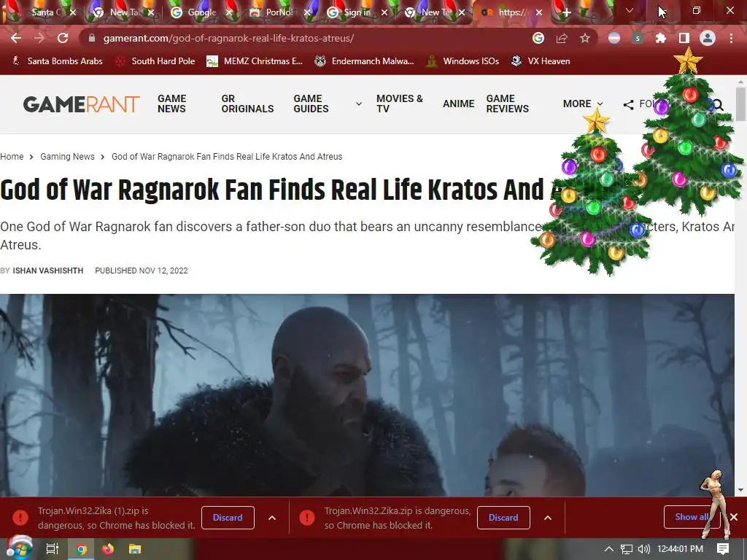Open GR ORIGINALS in the site navigation
The width and height of the screenshot is (747, 560).
tap(248, 104)
